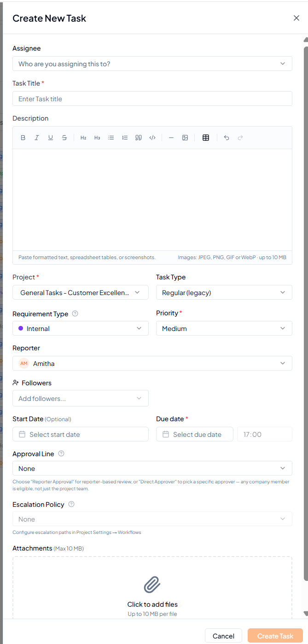This screenshot has height=644, width=308.
Task: Apply strikethrough formatting in description
Action: tap(64, 138)
